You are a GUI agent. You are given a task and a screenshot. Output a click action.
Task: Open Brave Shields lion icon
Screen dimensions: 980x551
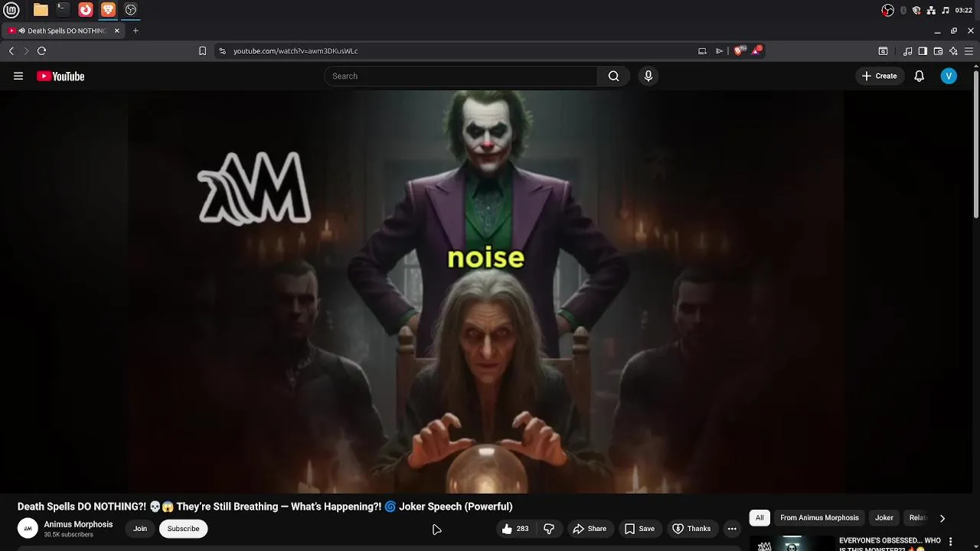tap(738, 51)
